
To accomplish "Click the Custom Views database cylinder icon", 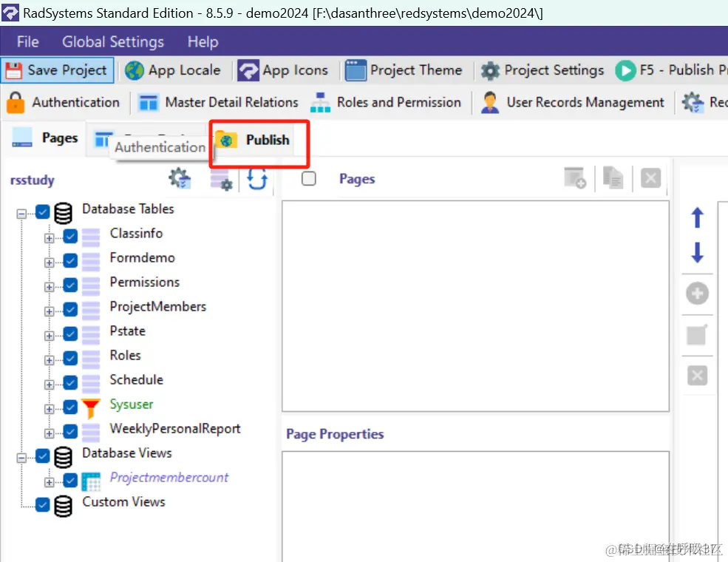I will click(63, 506).
